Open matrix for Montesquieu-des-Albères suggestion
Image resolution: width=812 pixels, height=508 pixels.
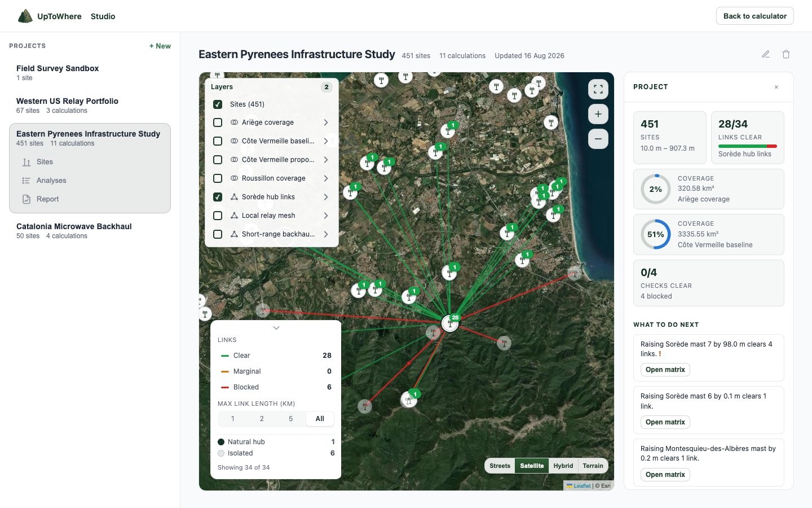[x=665, y=475]
